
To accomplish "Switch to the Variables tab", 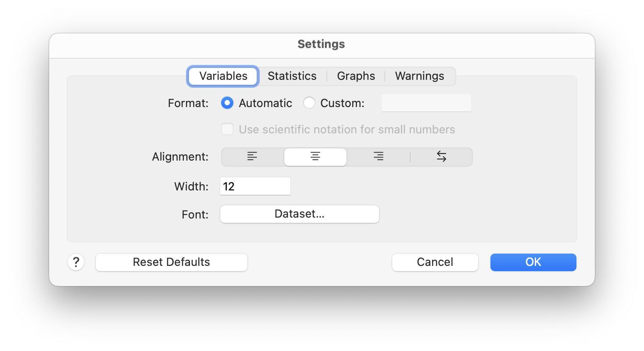I will pos(223,76).
